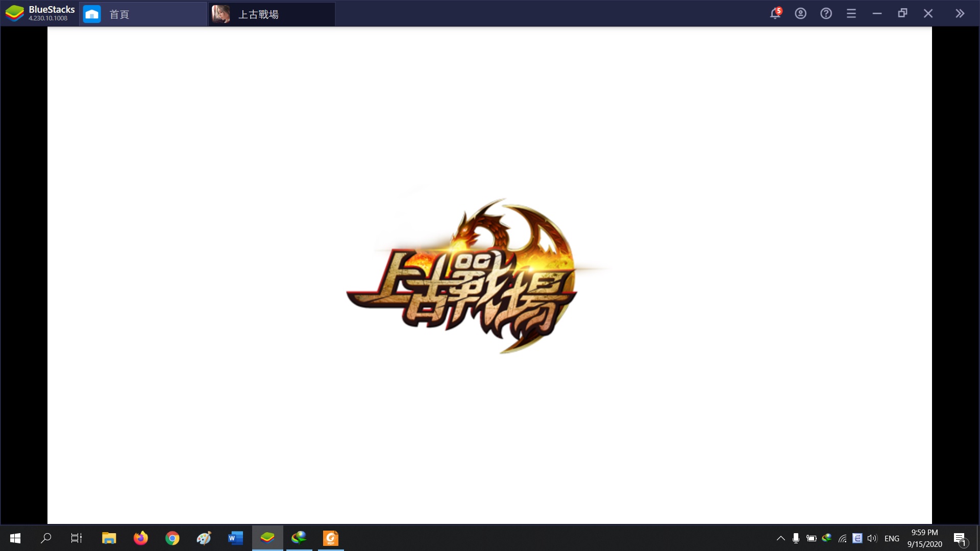The width and height of the screenshot is (980, 551).
Task: Click the microphone tray icon
Action: [796, 538]
